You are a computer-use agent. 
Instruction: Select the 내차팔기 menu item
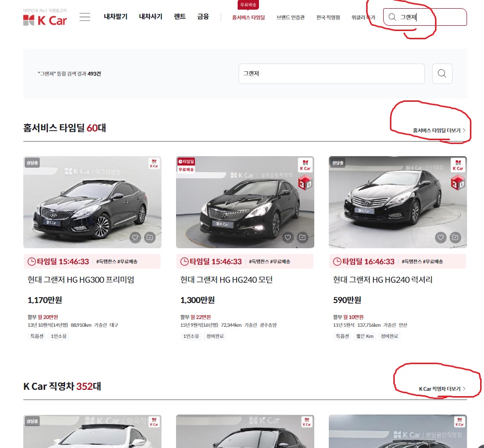tap(117, 16)
